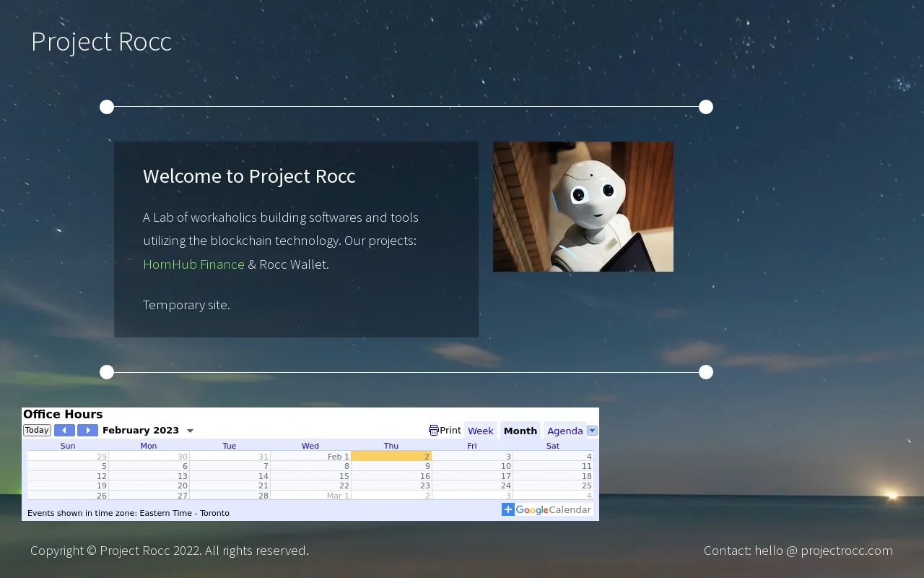Viewport: 924px width, 578px height.
Task: Switch calendar to Week view
Action: point(481,431)
